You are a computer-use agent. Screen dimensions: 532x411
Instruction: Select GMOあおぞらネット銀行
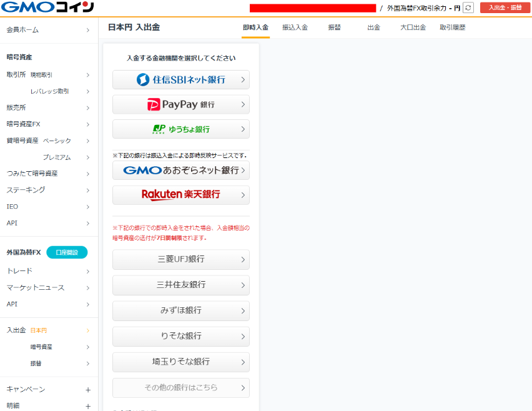pyautogui.click(x=181, y=171)
